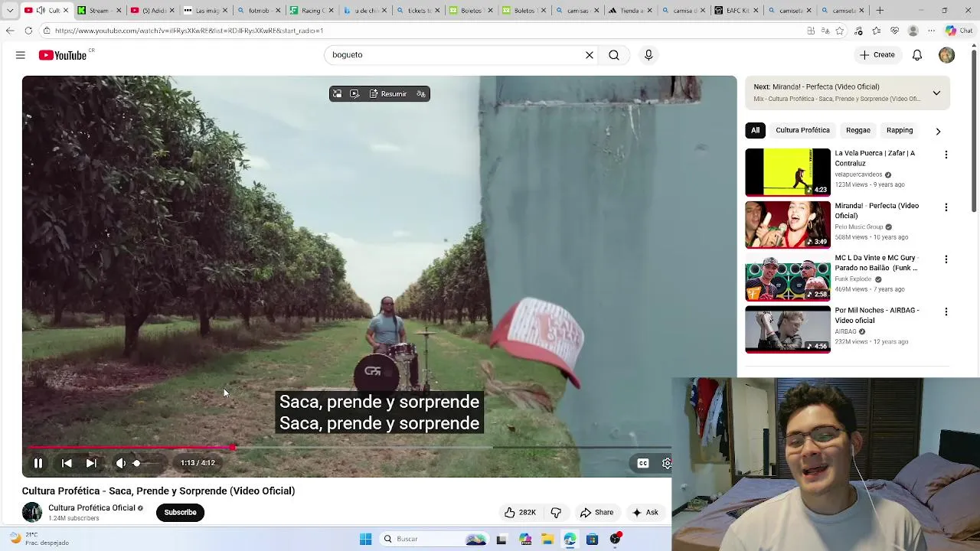Open Copilot Chat in browser toolbar

960,31
